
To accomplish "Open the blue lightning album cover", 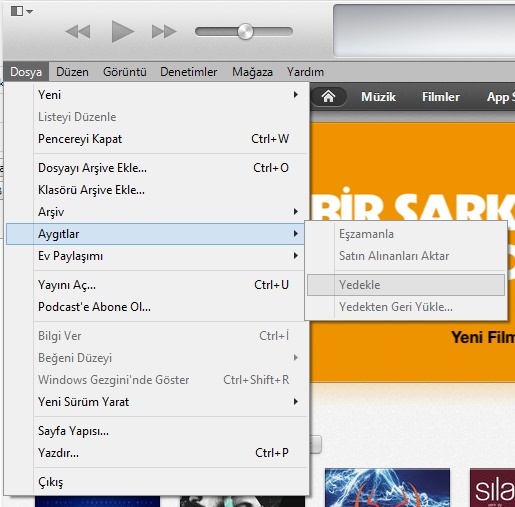I will click(387, 487).
